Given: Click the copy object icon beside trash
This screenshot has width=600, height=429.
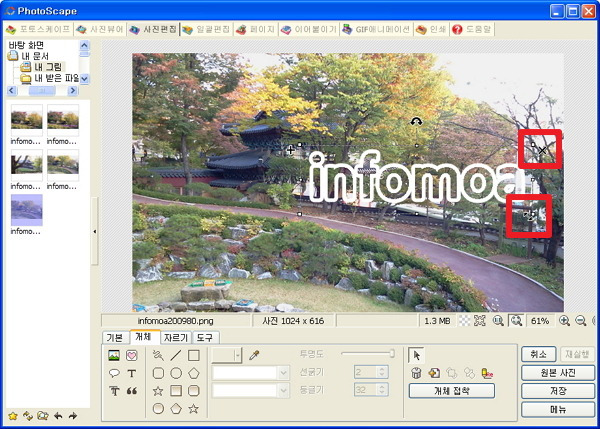Looking at the screenshot, I should pos(434,373).
